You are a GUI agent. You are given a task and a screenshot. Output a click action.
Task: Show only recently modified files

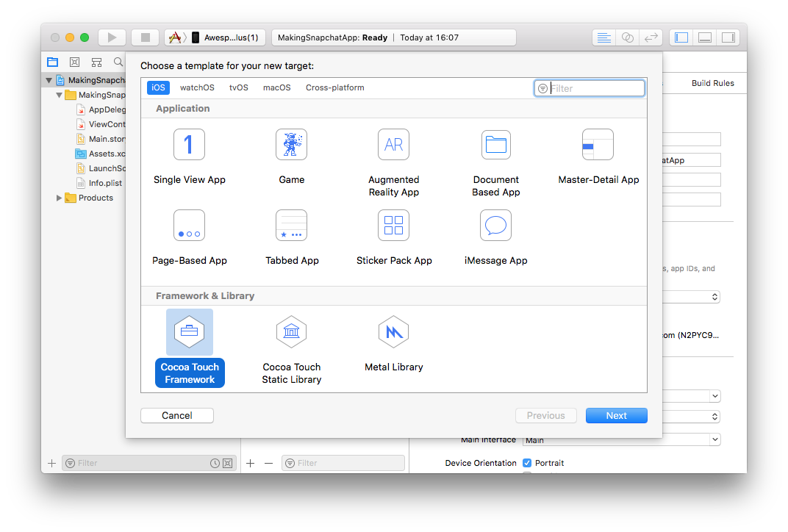pos(215,463)
